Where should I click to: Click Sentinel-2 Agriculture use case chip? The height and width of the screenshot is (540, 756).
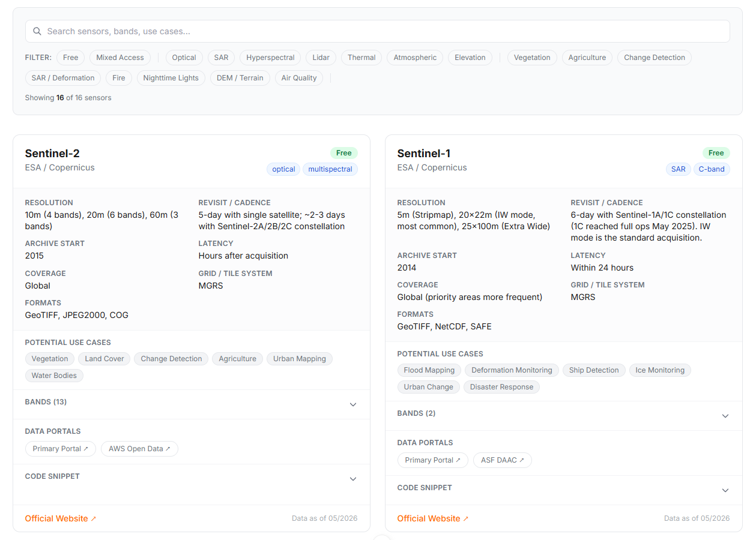click(x=237, y=359)
